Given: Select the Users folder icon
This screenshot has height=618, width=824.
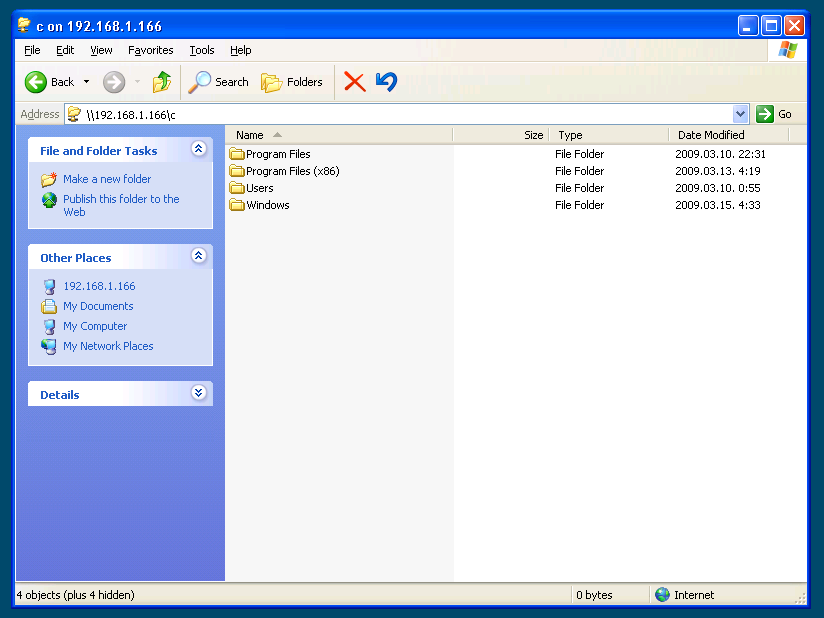Looking at the screenshot, I should tap(237, 188).
